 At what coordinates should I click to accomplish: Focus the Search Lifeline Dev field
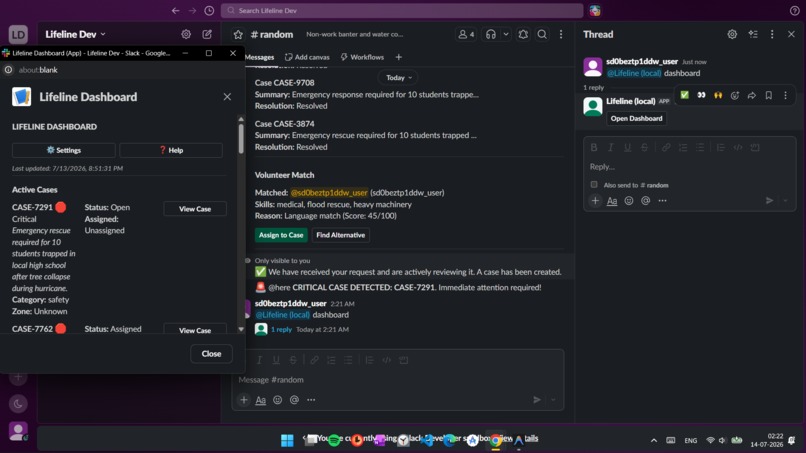coord(402,11)
